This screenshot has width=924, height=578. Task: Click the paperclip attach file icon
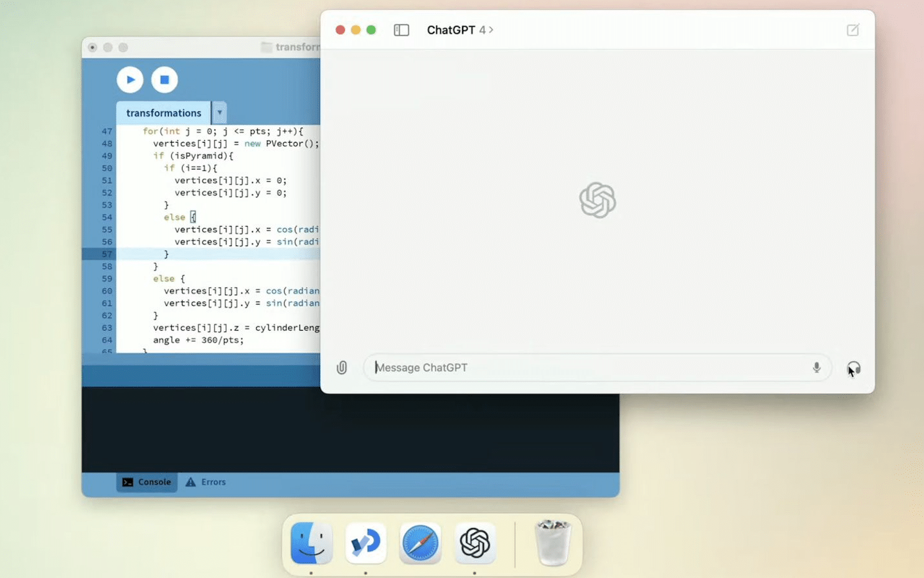pos(342,367)
